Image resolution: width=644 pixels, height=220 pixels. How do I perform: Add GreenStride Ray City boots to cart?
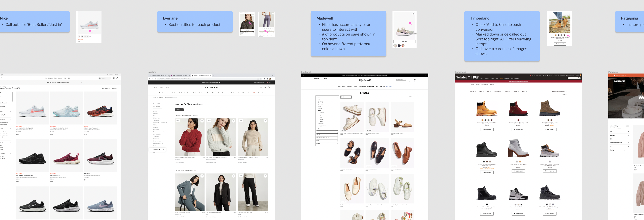point(550,130)
